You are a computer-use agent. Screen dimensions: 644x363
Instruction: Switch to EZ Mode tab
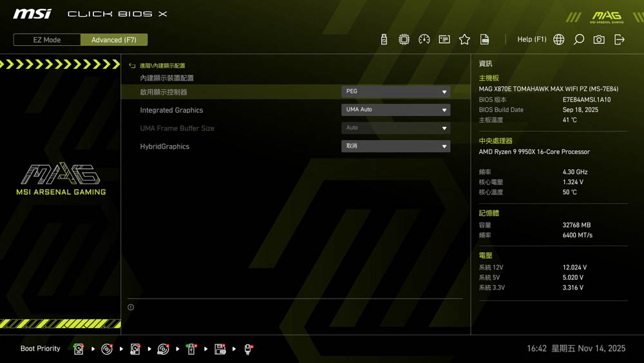[47, 40]
